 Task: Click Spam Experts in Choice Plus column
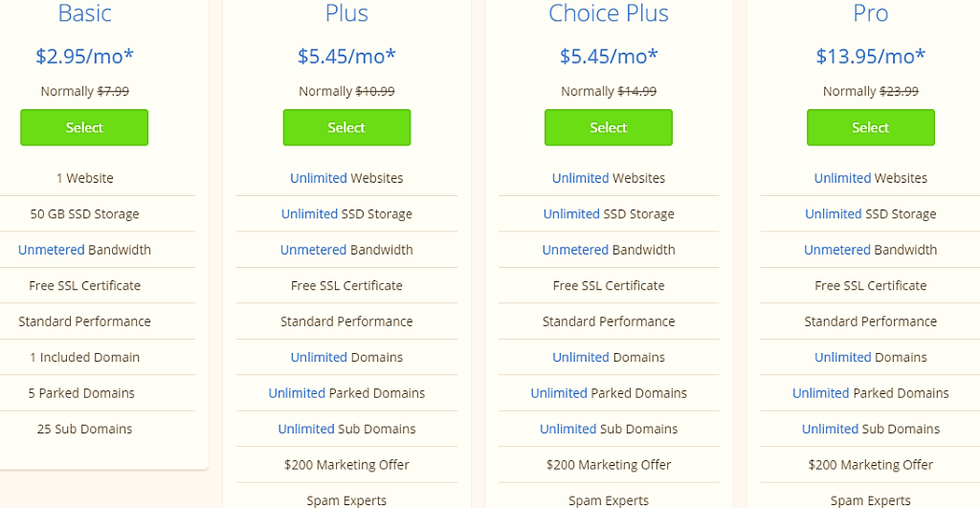[609, 500]
